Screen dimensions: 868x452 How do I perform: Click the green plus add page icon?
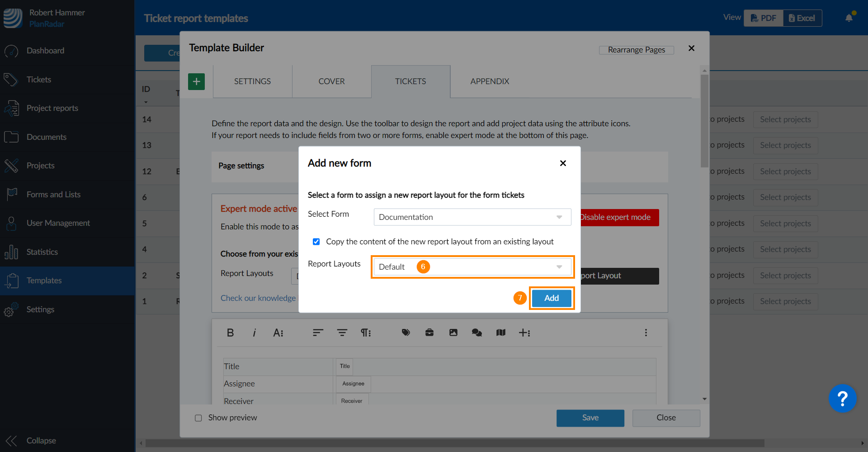point(196,82)
